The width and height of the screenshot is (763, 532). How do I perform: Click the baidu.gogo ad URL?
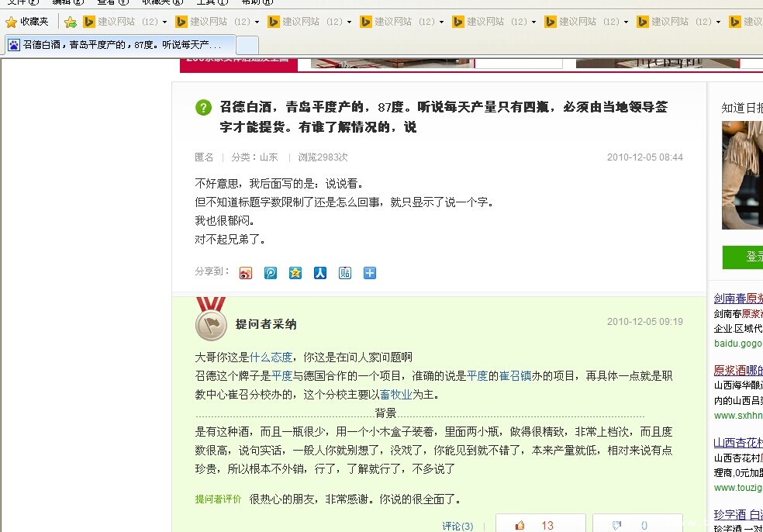click(738, 343)
